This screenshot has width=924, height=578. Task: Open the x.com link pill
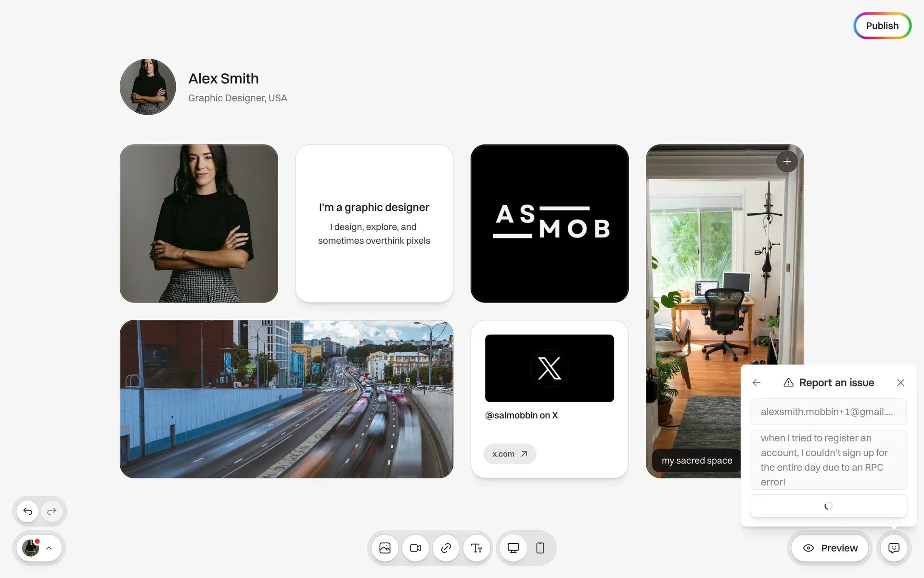point(510,454)
